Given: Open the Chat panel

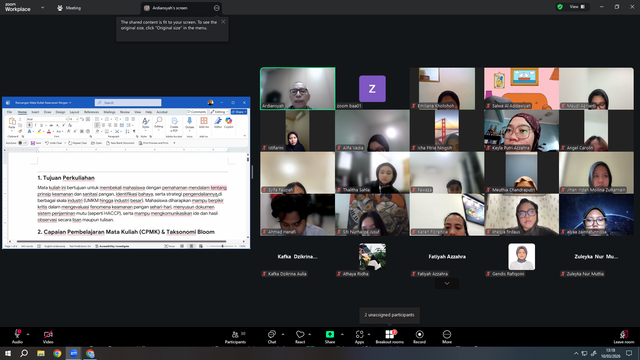Looking at the screenshot, I should [272, 337].
